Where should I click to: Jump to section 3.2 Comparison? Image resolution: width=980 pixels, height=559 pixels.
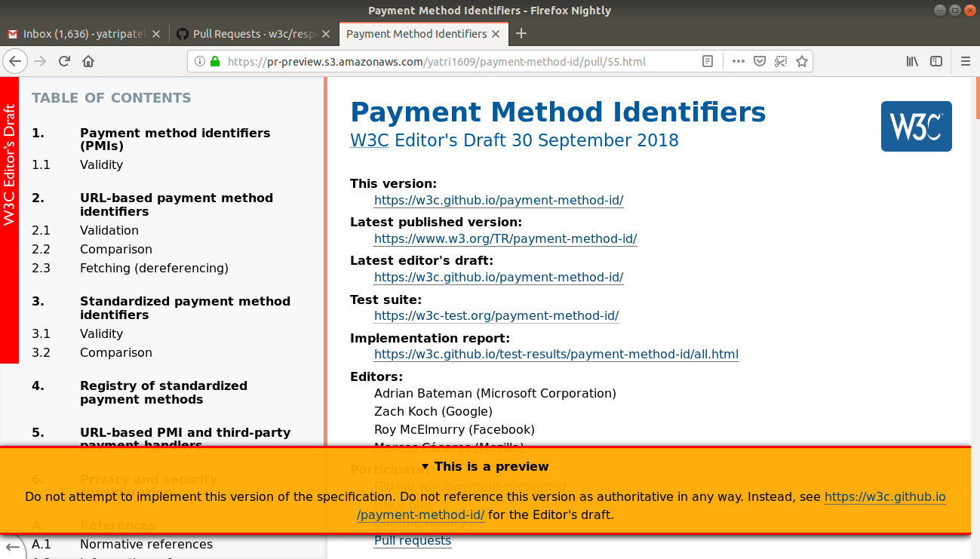pos(116,353)
